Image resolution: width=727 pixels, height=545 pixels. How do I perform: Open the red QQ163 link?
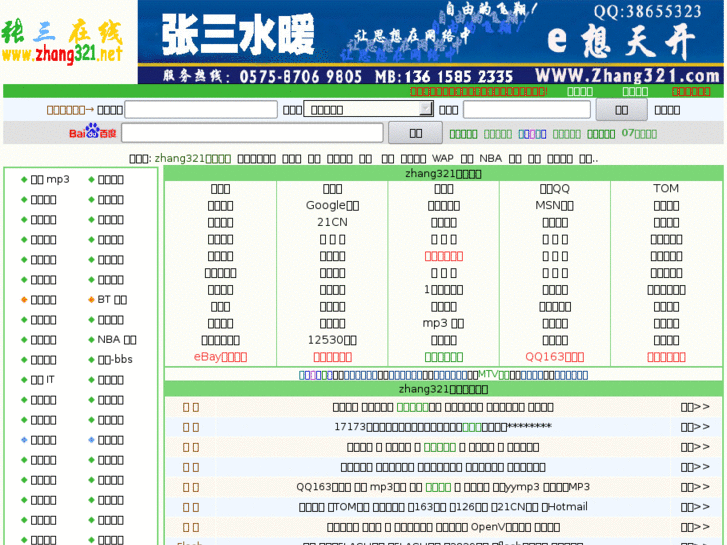point(555,357)
